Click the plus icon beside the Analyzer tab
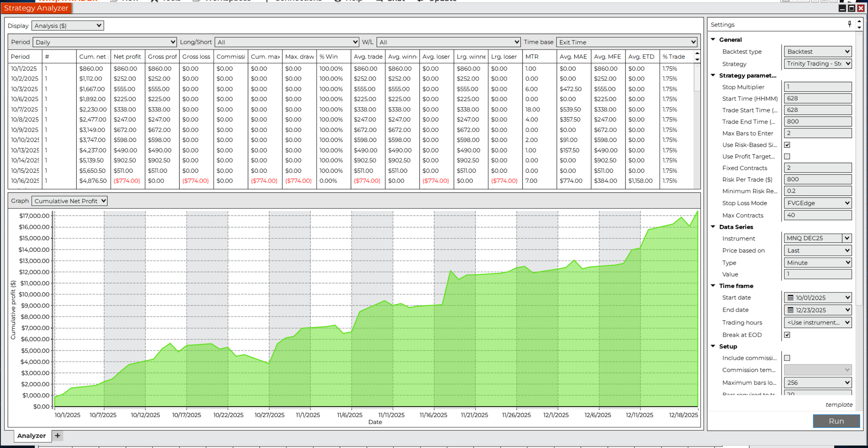The height and width of the screenshot is (448, 868). coord(58,436)
